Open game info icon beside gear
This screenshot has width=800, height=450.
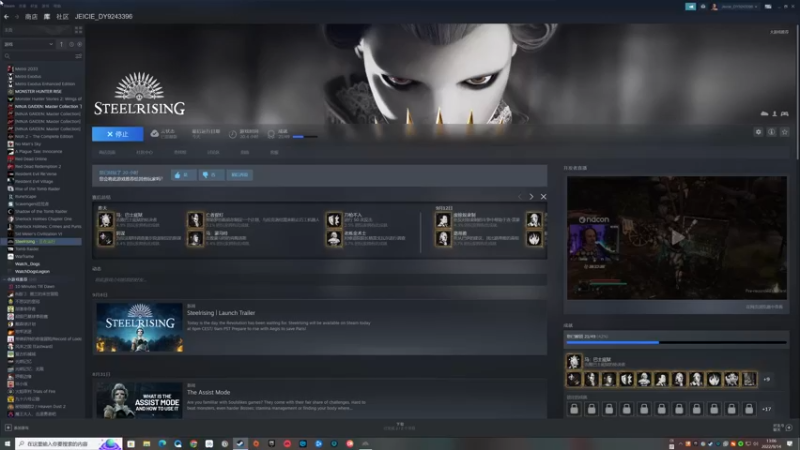coord(771,132)
